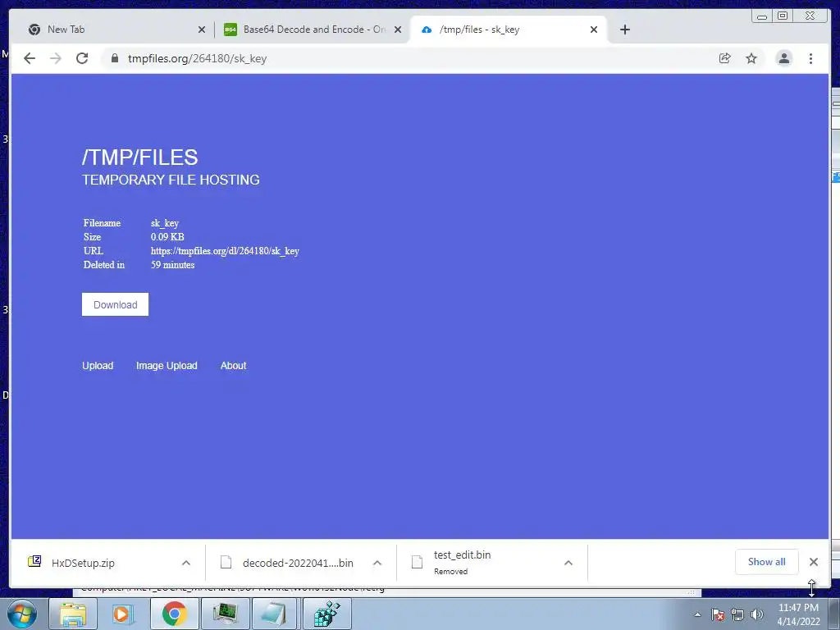Bookmark this tab with the star
The width and height of the screenshot is (840, 630).
(751, 58)
